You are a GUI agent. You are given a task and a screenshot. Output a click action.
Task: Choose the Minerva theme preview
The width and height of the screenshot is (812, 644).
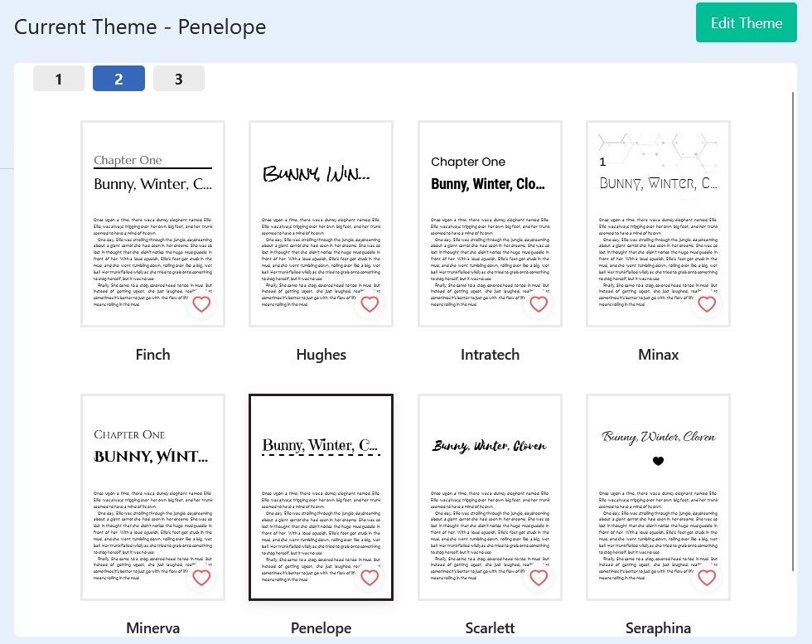152,497
